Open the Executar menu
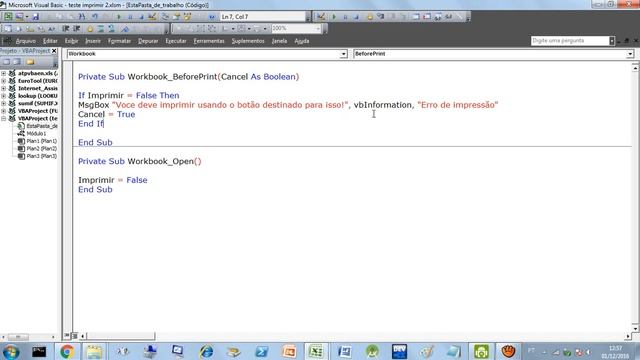This screenshot has height=360, width=640. click(176, 41)
